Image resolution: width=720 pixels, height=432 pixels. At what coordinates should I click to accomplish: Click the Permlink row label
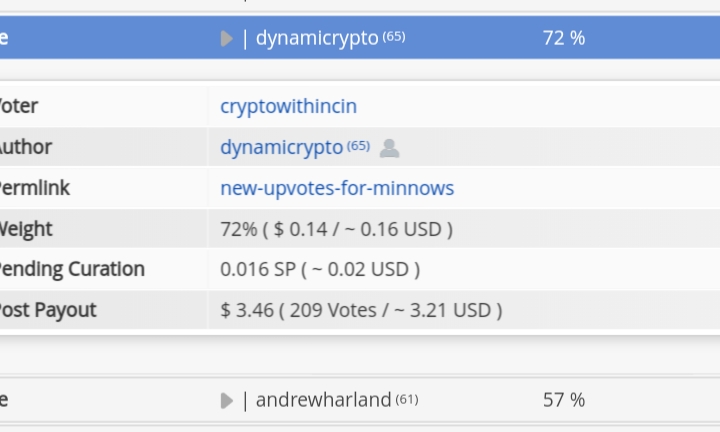coord(34,188)
